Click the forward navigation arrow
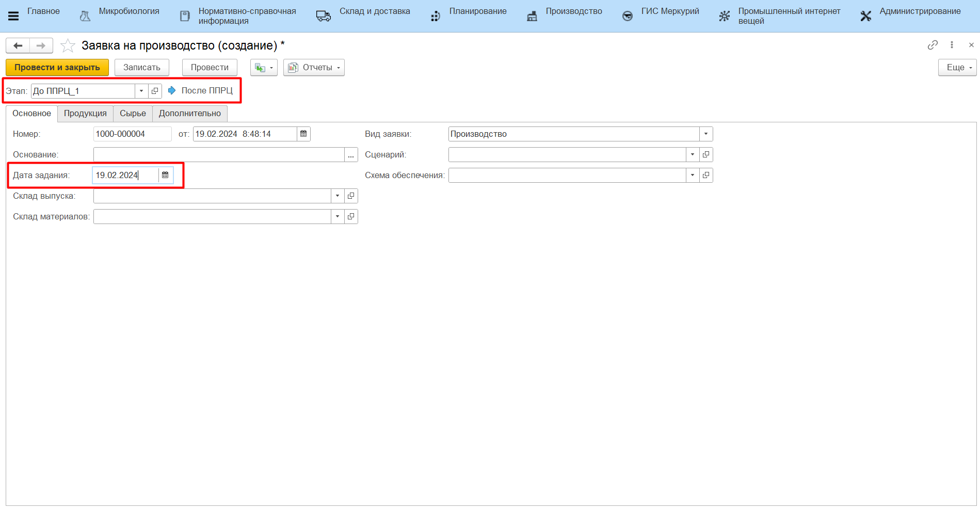 pyautogui.click(x=41, y=46)
